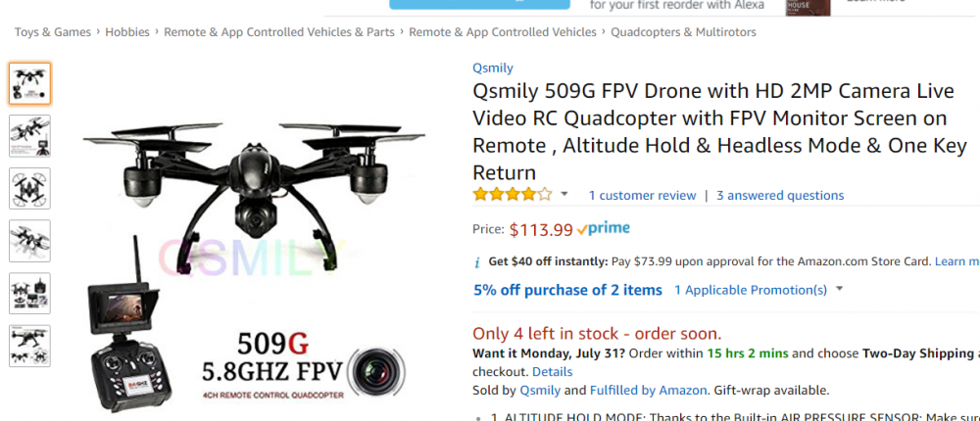Select the fourth product thumbnail
The image size is (980, 421).
[29, 241]
